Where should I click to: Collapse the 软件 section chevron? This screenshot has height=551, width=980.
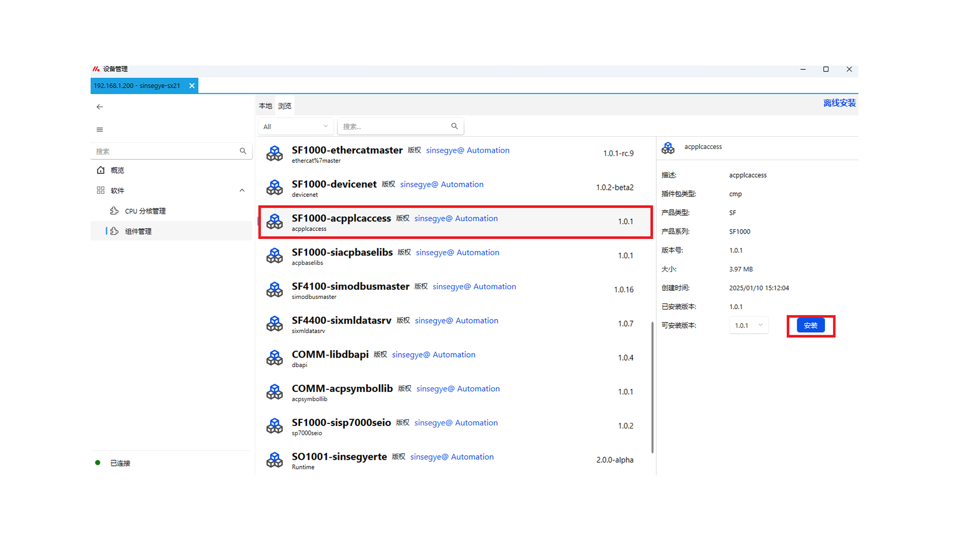tap(242, 190)
